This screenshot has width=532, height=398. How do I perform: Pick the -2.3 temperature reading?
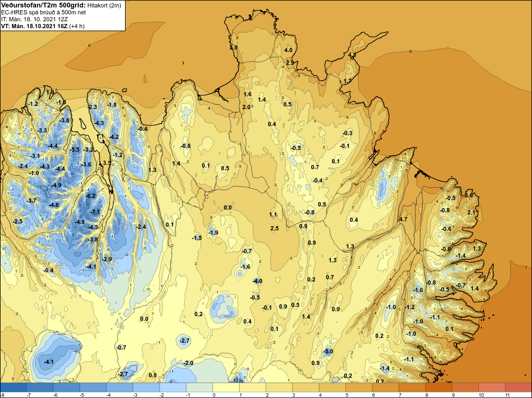tap(92, 107)
